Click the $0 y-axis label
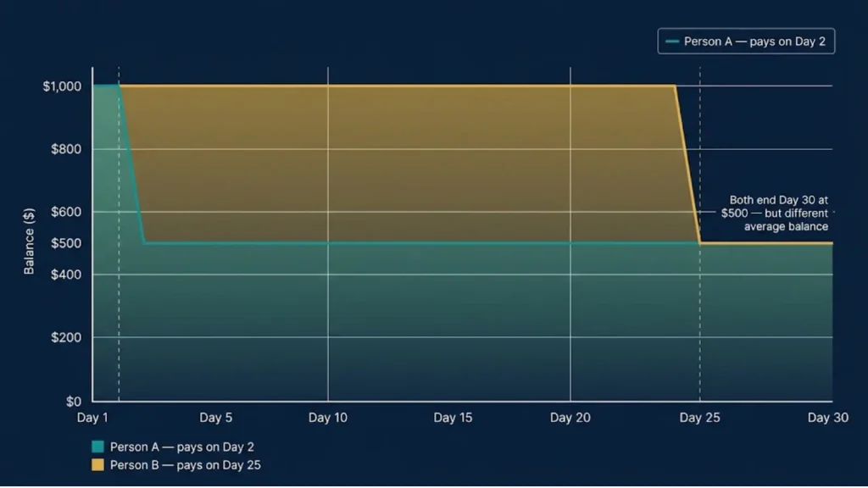The image size is (868, 488). [x=74, y=402]
